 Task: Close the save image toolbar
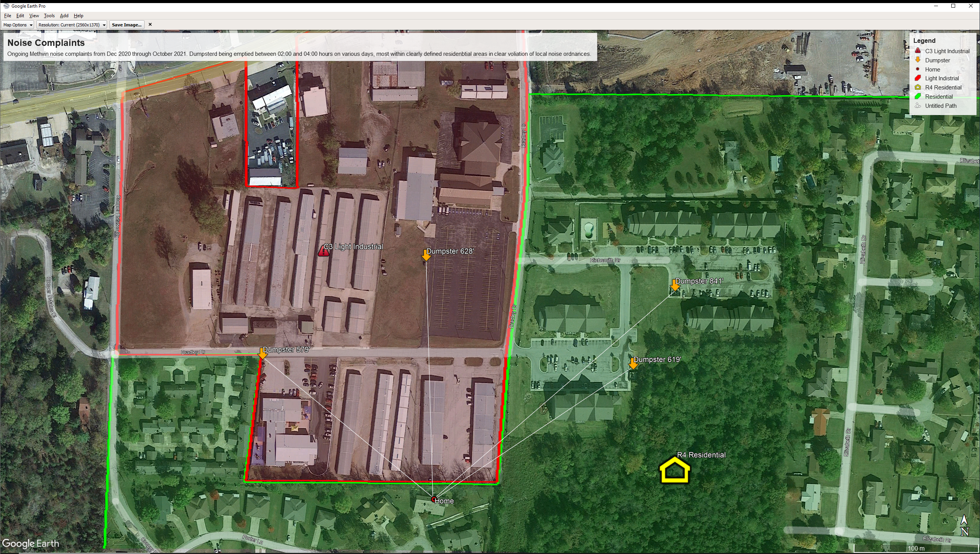150,24
